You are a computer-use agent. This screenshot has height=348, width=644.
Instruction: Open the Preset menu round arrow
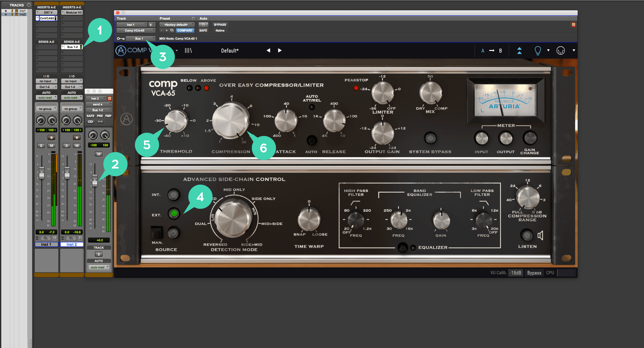coord(193,18)
